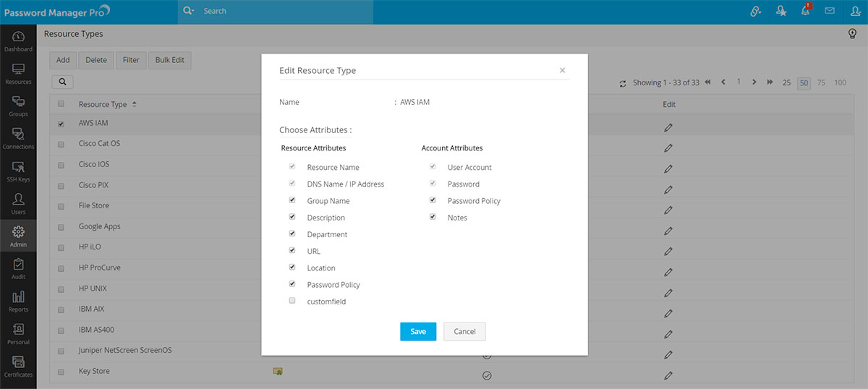Image resolution: width=868 pixels, height=389 pixels.
Task: Sort by Resource Type column arrow
Action: tap(135, 104)
